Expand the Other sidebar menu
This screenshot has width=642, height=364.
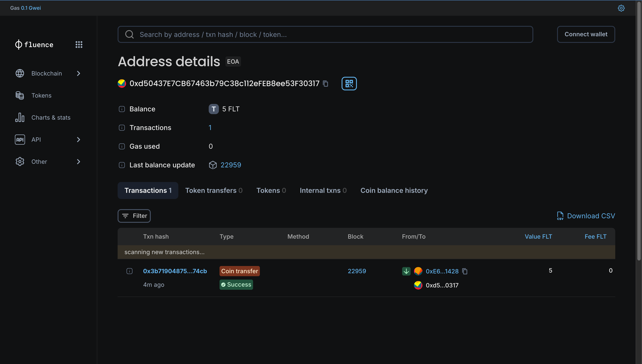coord(79,161)
